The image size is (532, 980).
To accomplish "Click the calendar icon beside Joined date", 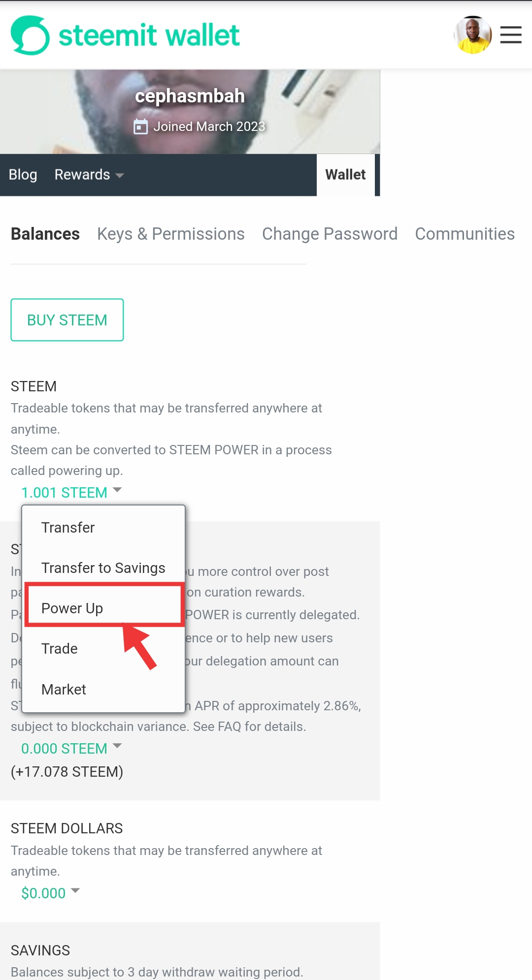I will (141, 126).
